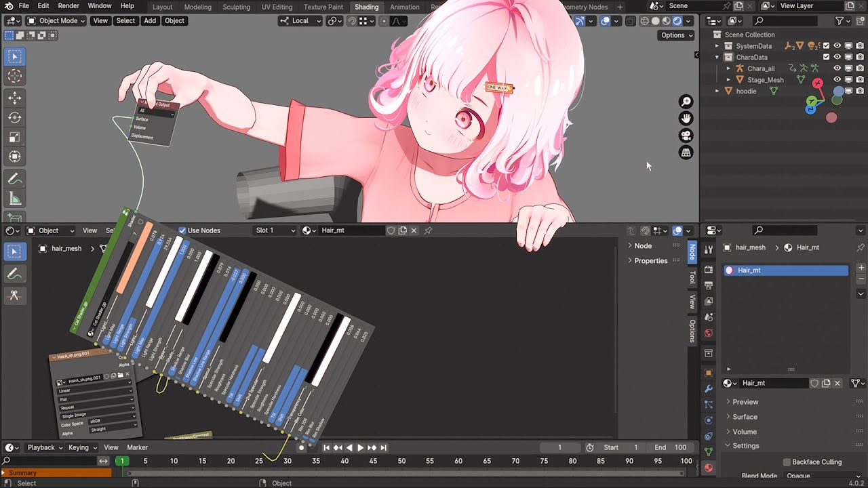Open the Options popover in the viewport
Image resolution: width=868 pixels, height=488 pixels.
click(676, 35)
